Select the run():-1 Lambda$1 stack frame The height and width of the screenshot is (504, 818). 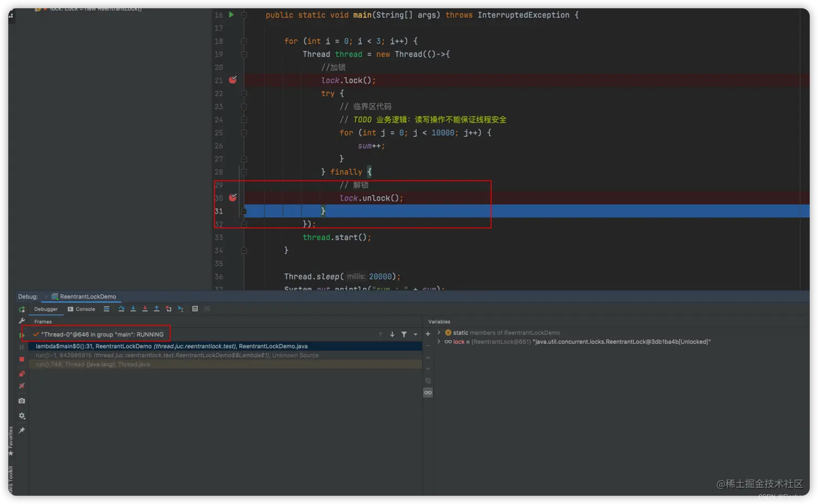tap(225, 355)
